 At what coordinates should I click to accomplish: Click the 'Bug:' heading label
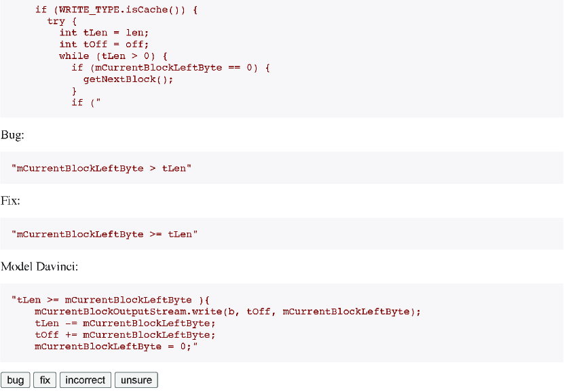pyautogui.click(x=13, y=135)
